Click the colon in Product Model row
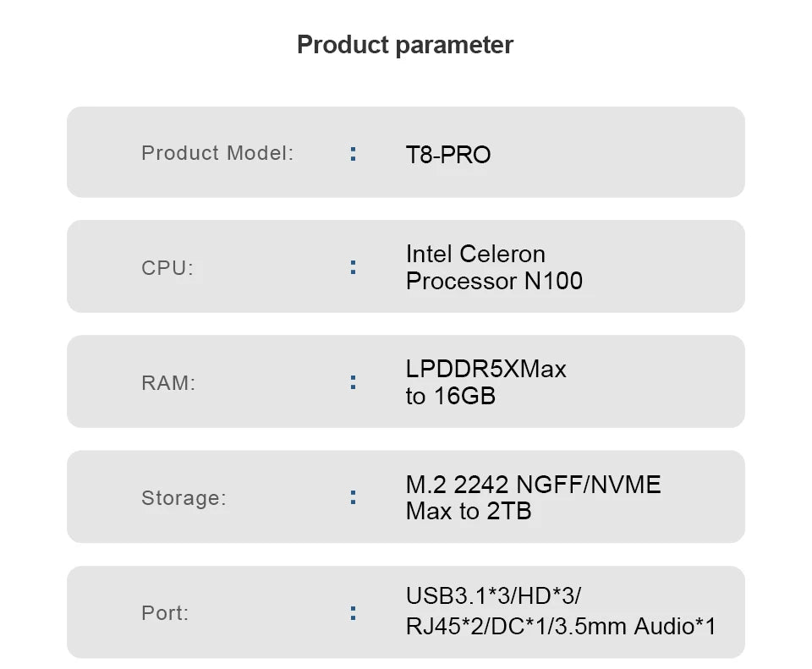The image size is (812, 669). [x=353, y=154]
